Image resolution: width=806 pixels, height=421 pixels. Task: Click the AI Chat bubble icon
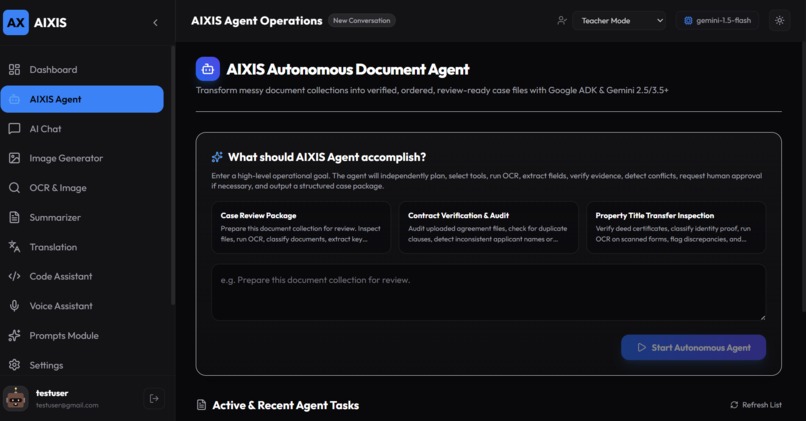14,129
